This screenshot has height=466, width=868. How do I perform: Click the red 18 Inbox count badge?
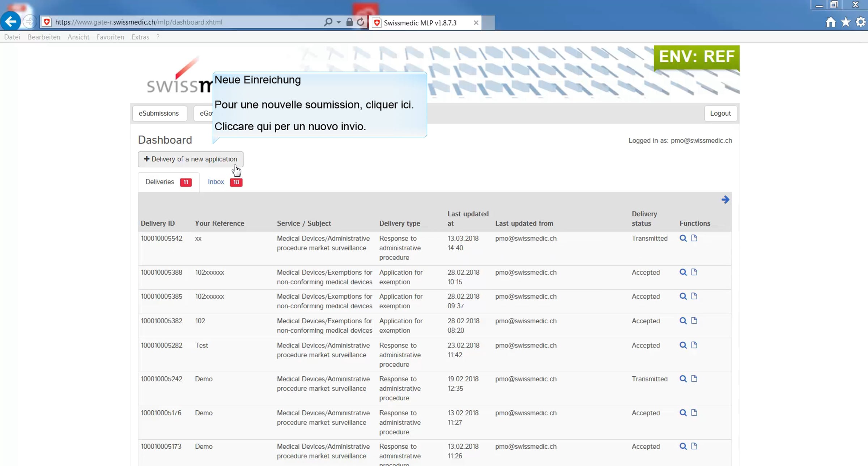tap(236, 182)
